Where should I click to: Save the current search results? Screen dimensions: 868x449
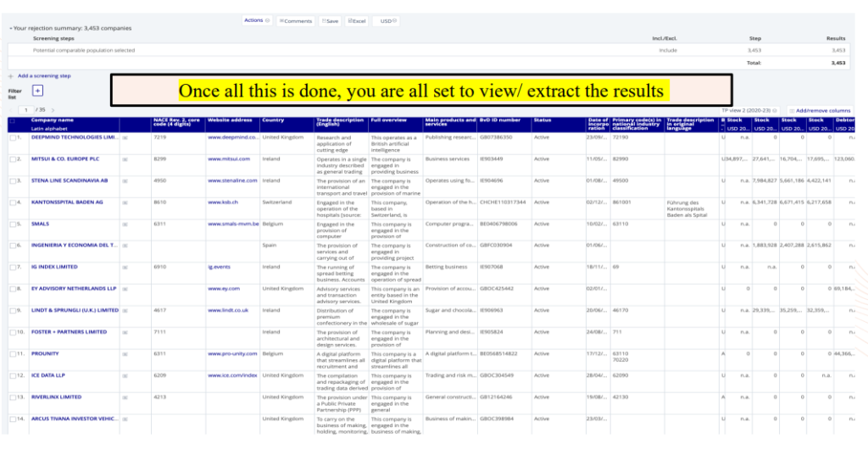(x=330, y=21)
